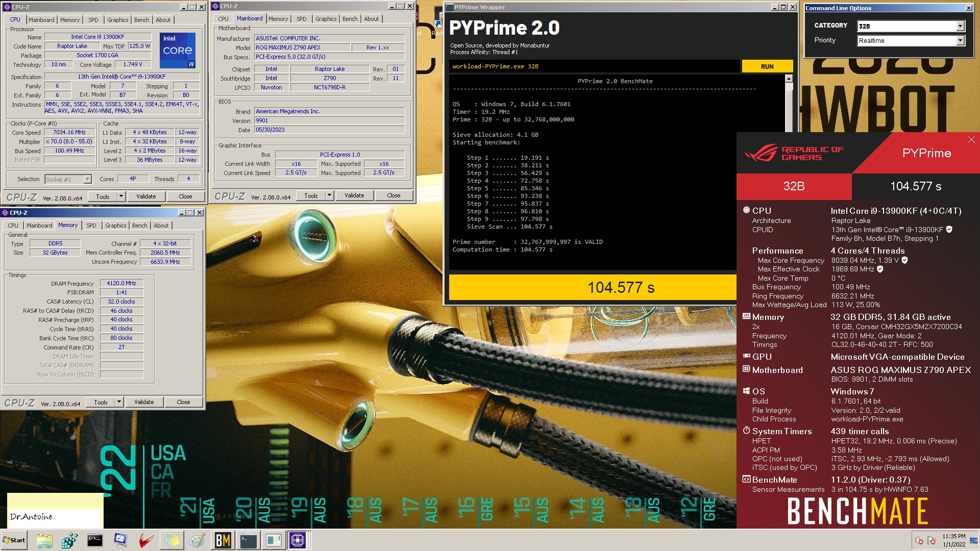This screenshot has height=551, width=980.
Task: Open the Command Prompt taskbar icon
Action: pyautogui.click(x=95, y=540)
